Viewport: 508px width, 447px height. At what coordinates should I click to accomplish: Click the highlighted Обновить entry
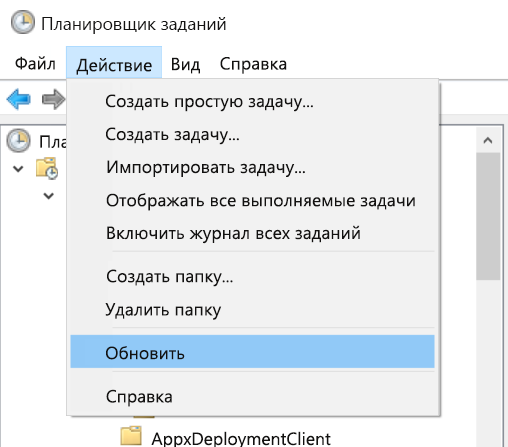pyautogui.click(x=252, y=352)
